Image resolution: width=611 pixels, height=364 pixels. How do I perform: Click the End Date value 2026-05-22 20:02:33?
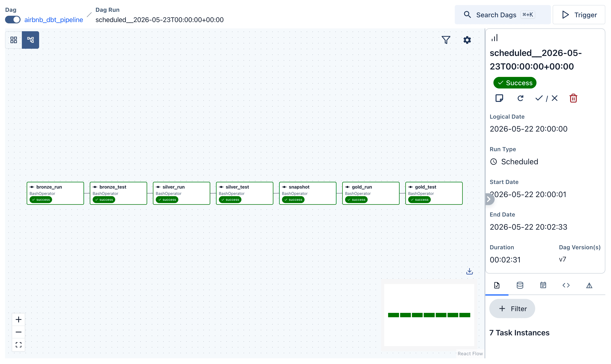pos(529,227)
